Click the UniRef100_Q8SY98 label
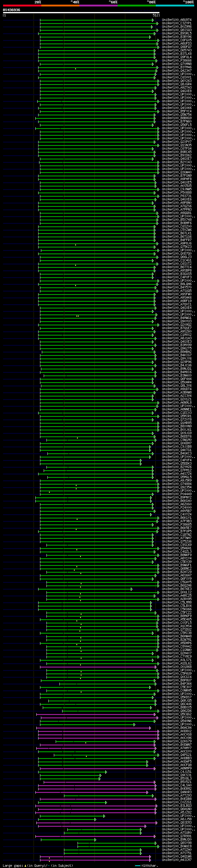This screenshot has width=197, height=868. (x=177, y=843)
